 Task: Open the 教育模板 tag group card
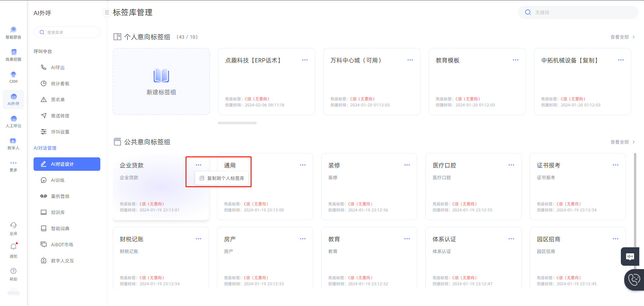click(477, 82)
